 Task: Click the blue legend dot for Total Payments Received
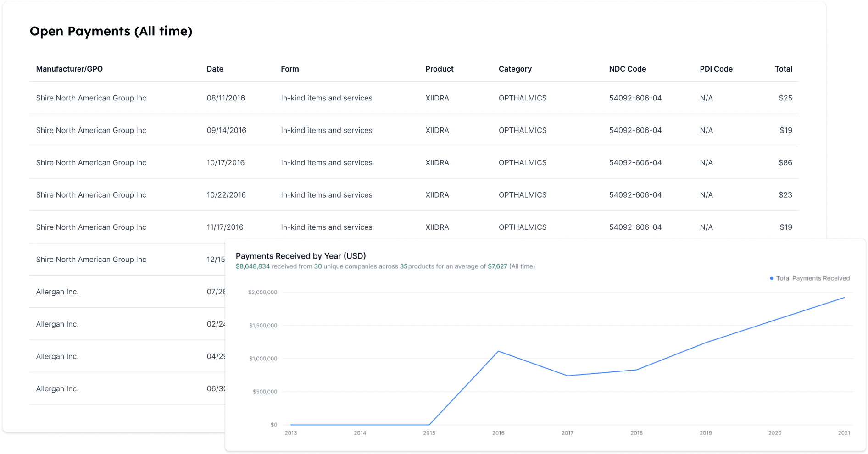pyautogui.click(x=771, y=278)
